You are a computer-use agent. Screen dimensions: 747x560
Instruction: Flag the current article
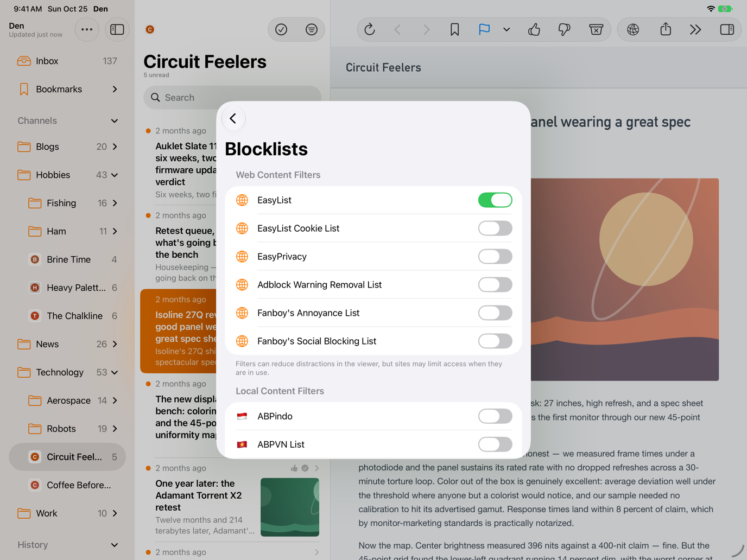pyautogui.click(x=484, y=29)
